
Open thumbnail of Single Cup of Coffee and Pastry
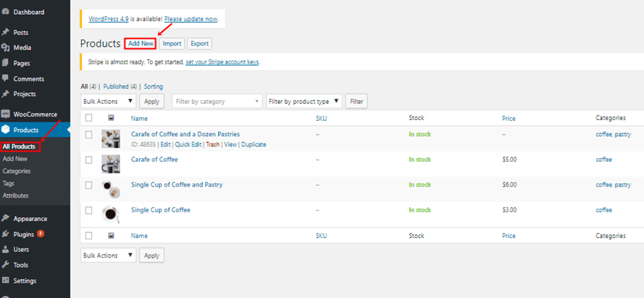111,189
